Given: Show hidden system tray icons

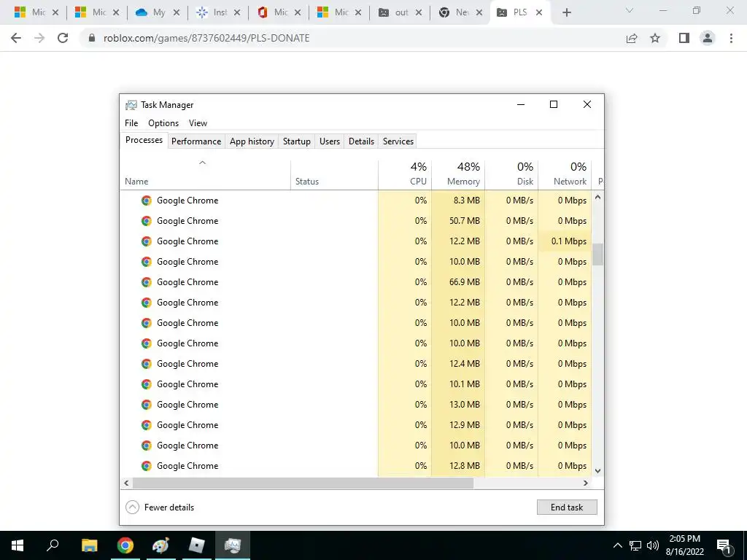Looking at the screenshot, I should pyautogui.click(x=617, y=545).
